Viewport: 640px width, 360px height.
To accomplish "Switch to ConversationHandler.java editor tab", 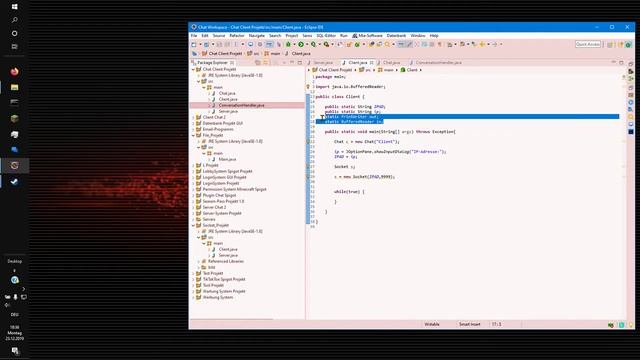I will [x=438, y=63].
